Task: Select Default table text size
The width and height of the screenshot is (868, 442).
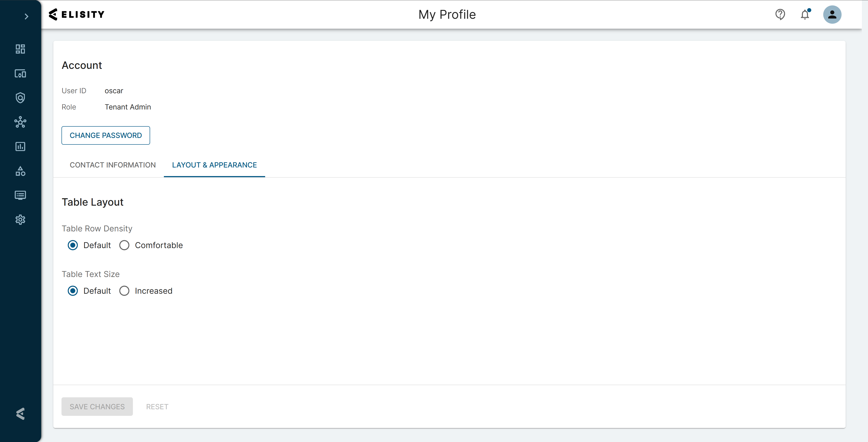Action: [73, 291]
